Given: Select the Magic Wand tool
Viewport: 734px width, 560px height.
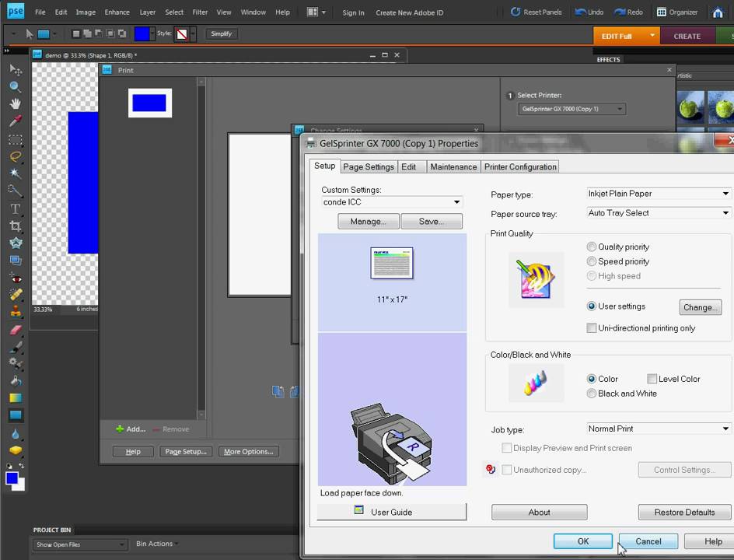Looking at the screenshot, I should (16, 173).
